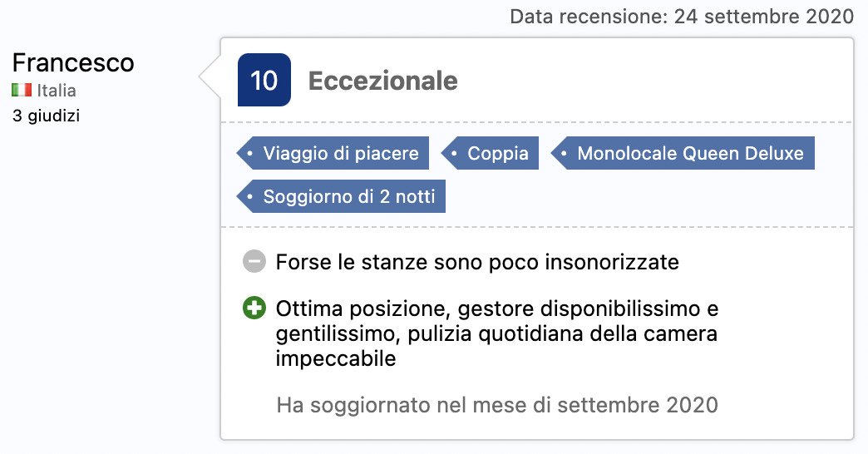Viewport: 868px width, 454px height.
Task: Click the positive comment Ottima posizione text
Action: (497, 333)
